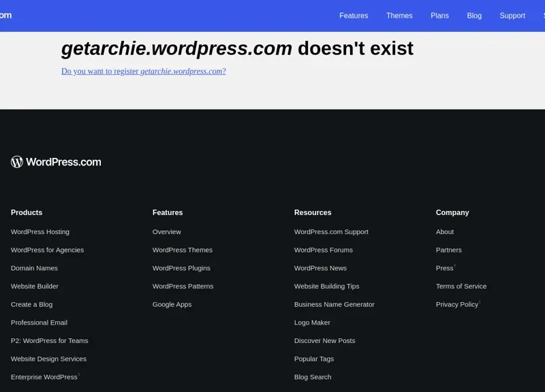Click the Resources column heading
545x392 pixels.
click(313, 212)
